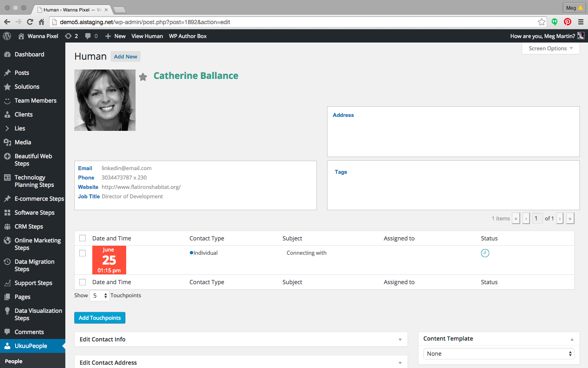Image resolution: width=588 pixels, height=368 pixels.
Task: Reload the page in browser toolbar
Action: point(30,22)
